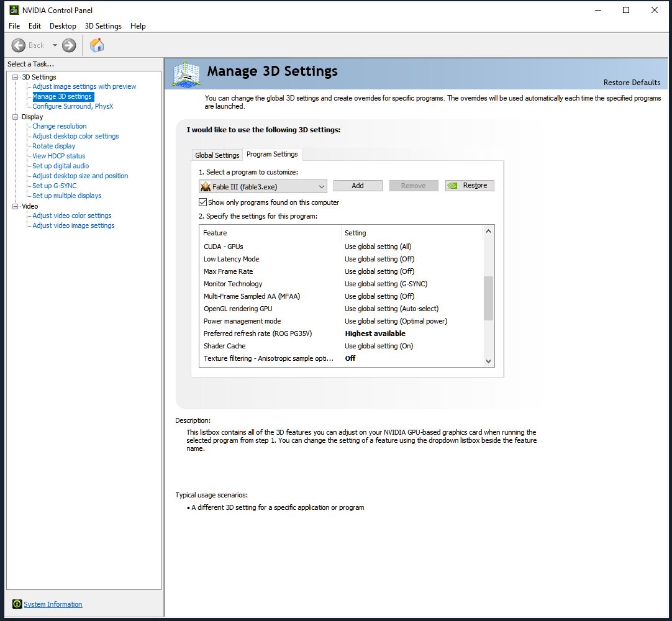672x621 pixels.
Task: Open Rotate display task
Action: (x=54, y=146)
